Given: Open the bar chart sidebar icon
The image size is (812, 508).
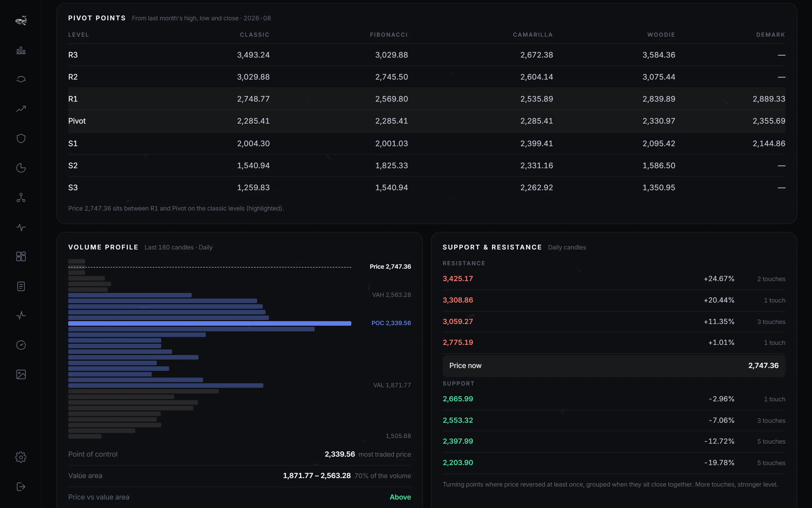Looking at the screenshot, I should coord(21,50).
